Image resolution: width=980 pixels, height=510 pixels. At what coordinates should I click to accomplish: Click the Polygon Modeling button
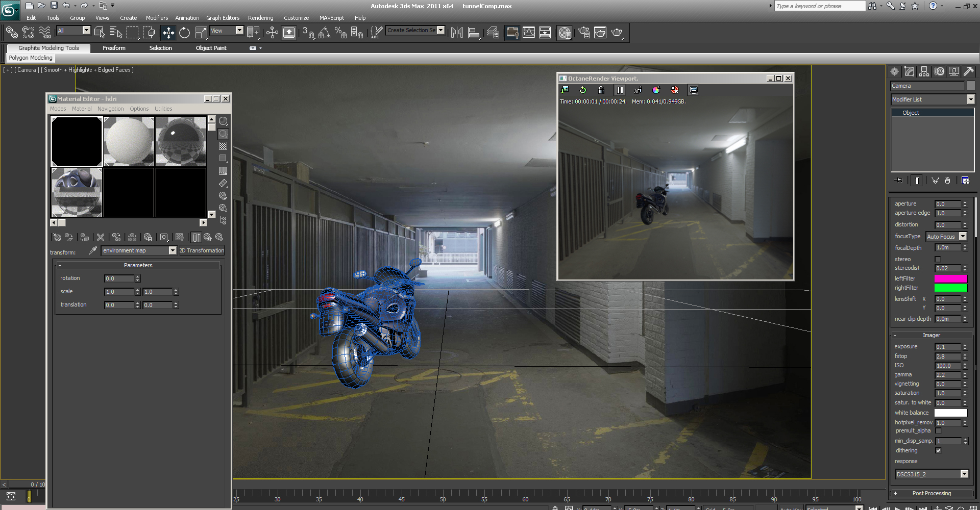click(x=31, y=58)
